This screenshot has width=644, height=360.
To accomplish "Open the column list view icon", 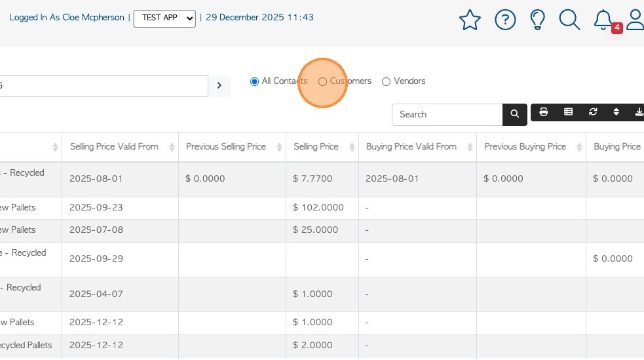I will (568, 113).
